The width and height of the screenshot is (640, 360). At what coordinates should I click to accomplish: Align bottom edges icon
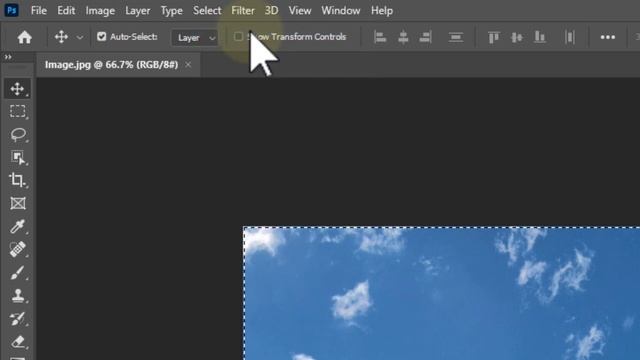pos(540,37)
